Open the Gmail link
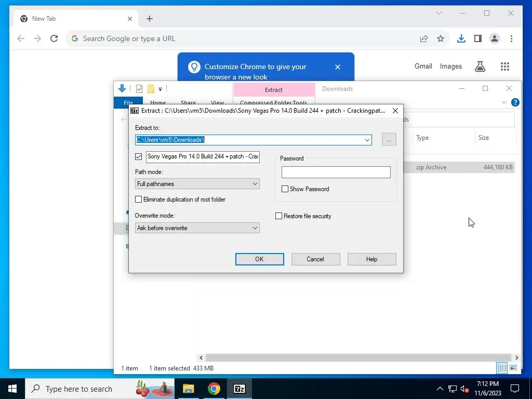532x399 pixels. click(423, 66)
